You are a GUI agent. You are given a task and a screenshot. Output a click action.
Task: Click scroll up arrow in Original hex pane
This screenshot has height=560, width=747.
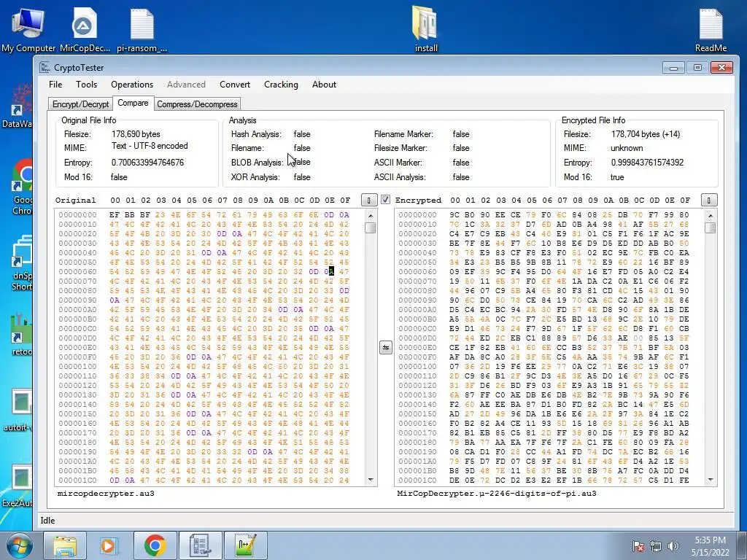[370, 216]
